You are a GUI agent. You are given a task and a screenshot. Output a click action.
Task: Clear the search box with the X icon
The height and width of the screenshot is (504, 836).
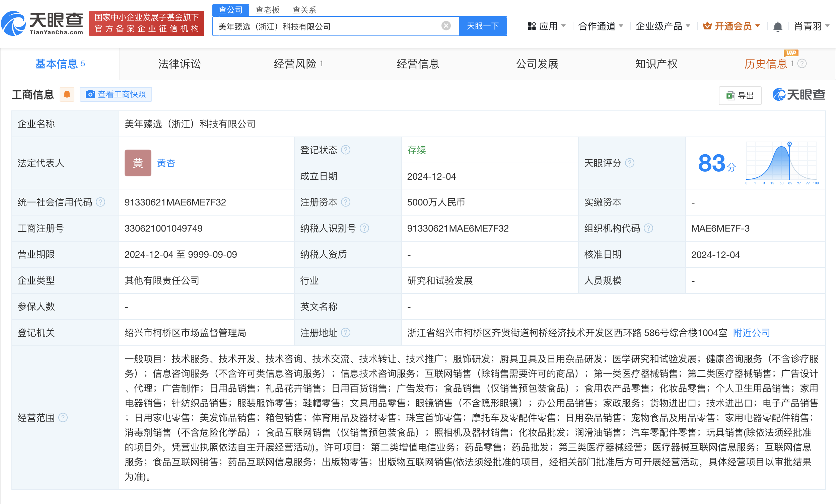pyautogui.click(x=446, y=26)
